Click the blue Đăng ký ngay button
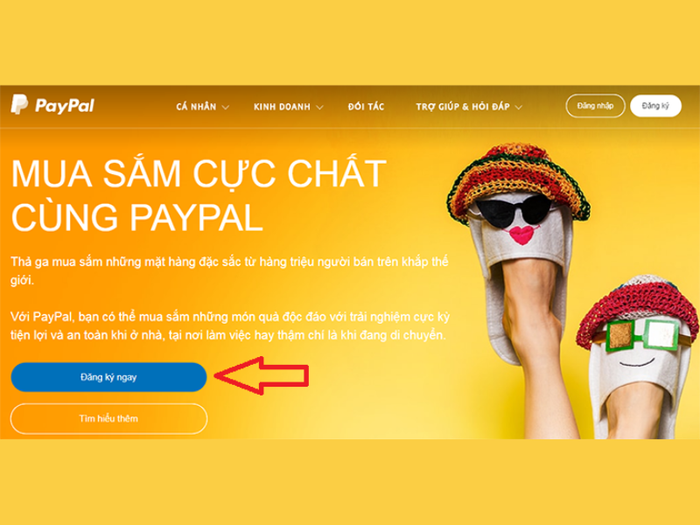Screen dimensions: 700x525 click(x=109, y=377)
